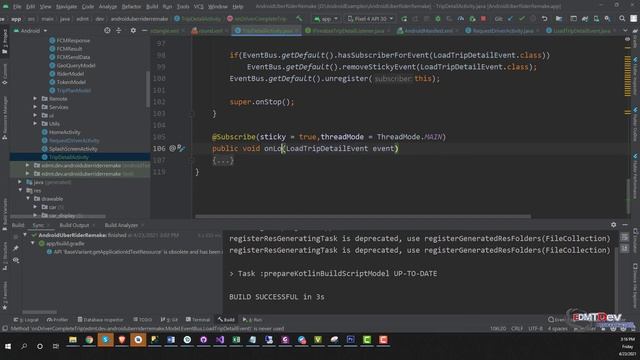Screen dimensions: 640x360
Task: Hide the Project panel with minus icon
Action: coord(144,31)
